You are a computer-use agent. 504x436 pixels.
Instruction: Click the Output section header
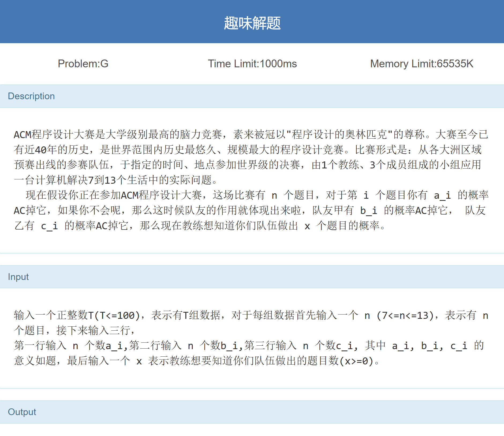22,412
